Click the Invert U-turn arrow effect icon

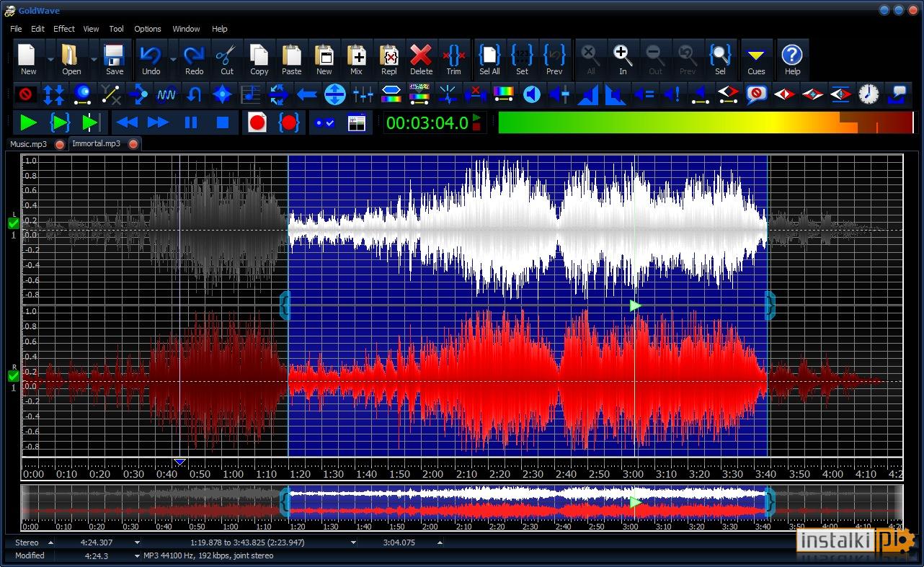[194, 94]
